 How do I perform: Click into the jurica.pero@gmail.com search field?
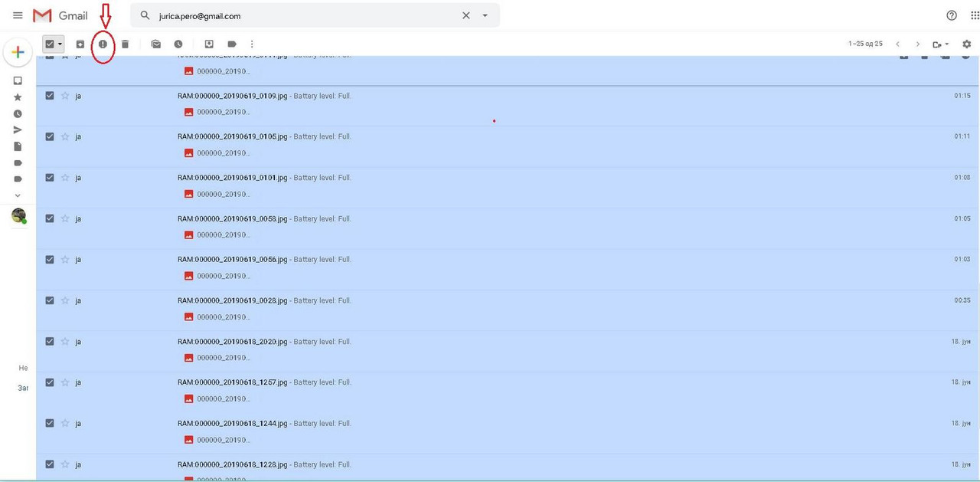(x=306, y=15)
